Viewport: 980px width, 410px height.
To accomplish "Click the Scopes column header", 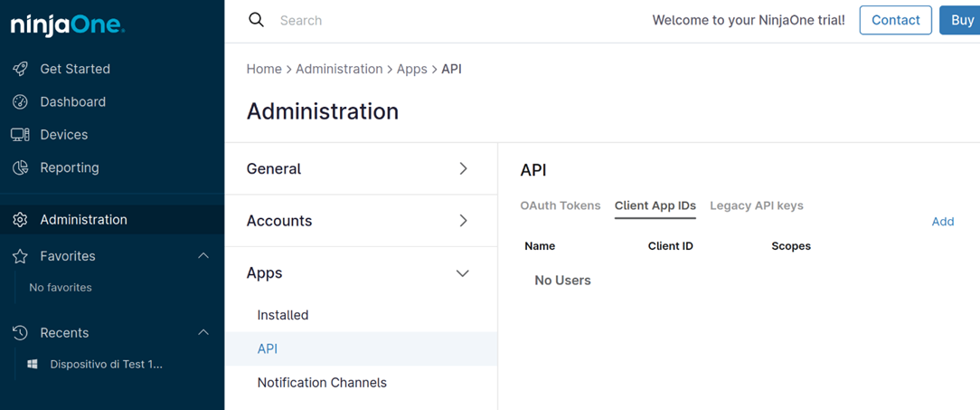I will [x=791, y=246].
